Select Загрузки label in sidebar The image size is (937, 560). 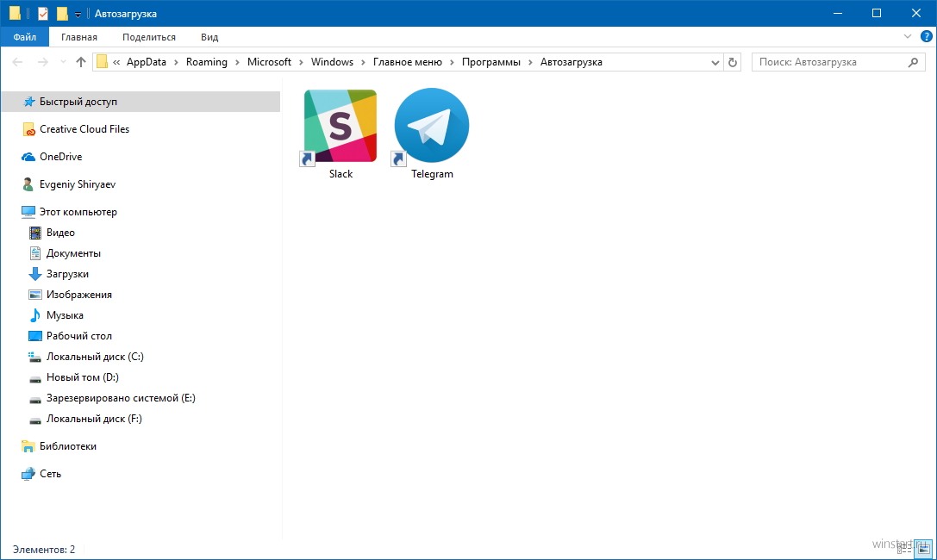click(67, 274)
